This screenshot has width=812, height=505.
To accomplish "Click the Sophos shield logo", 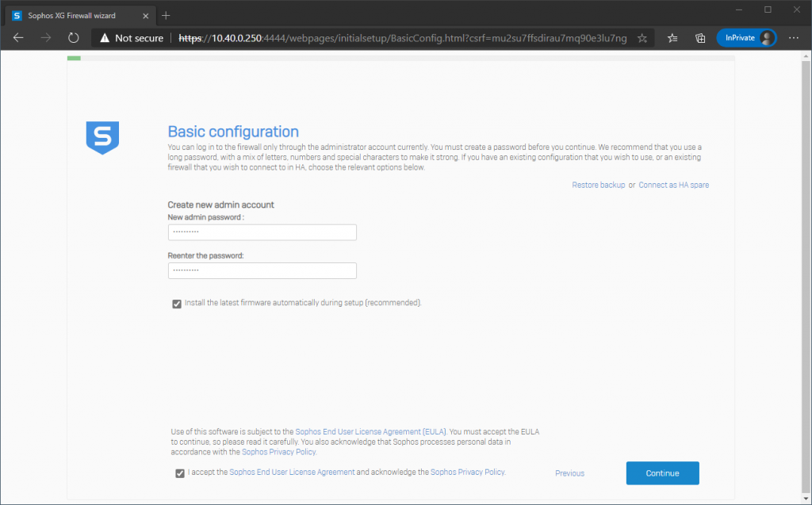I will 102,138.
